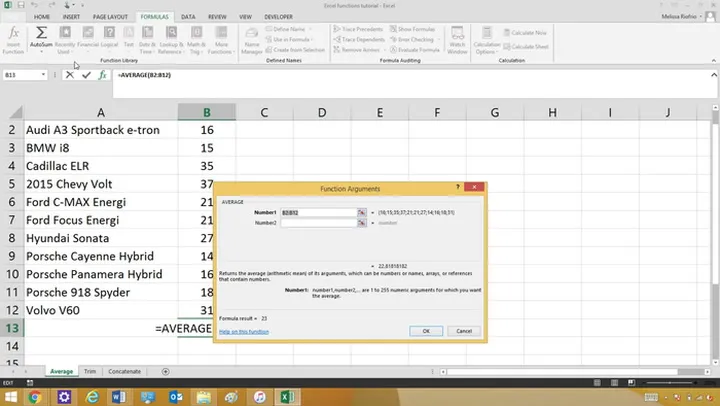Expand the formula bar with the chevron
Image resolution: width=720 pixels, height=406 pixels.
(x=714, y=75)
